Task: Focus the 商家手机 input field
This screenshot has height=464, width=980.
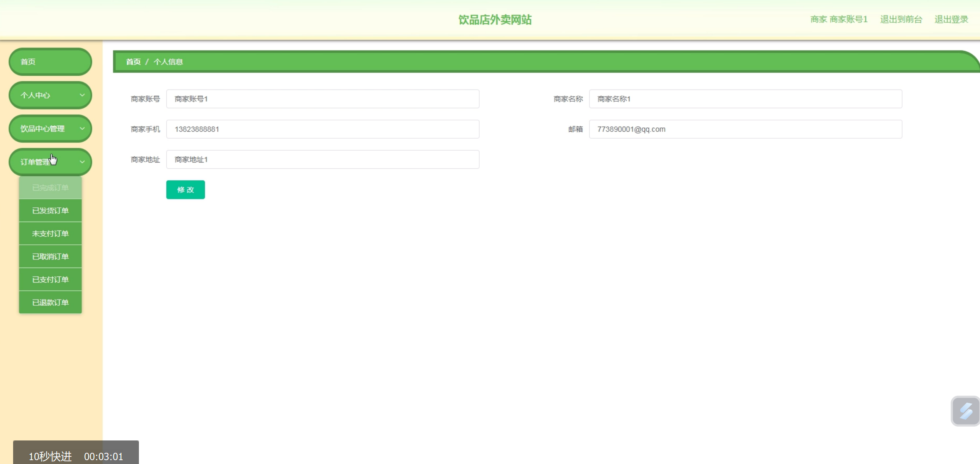Action: (323, 129)
